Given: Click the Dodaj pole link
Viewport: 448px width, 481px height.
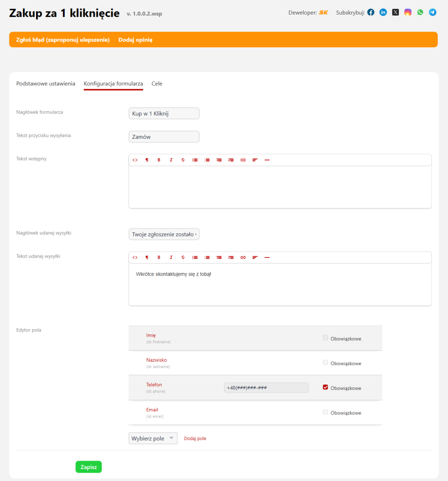Looking at the screenshot, I should pyautogui.click(x=195, y=439).
